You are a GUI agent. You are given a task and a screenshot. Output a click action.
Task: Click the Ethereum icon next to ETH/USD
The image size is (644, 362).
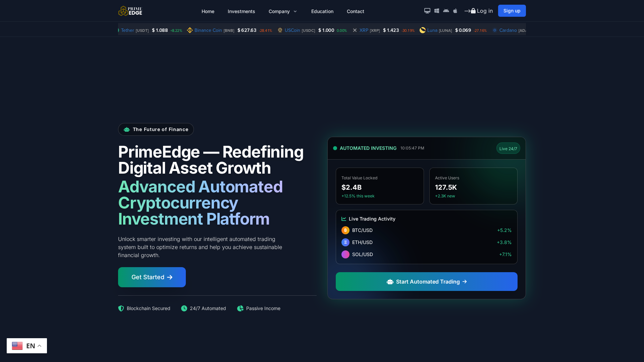(x=345, y=242)
